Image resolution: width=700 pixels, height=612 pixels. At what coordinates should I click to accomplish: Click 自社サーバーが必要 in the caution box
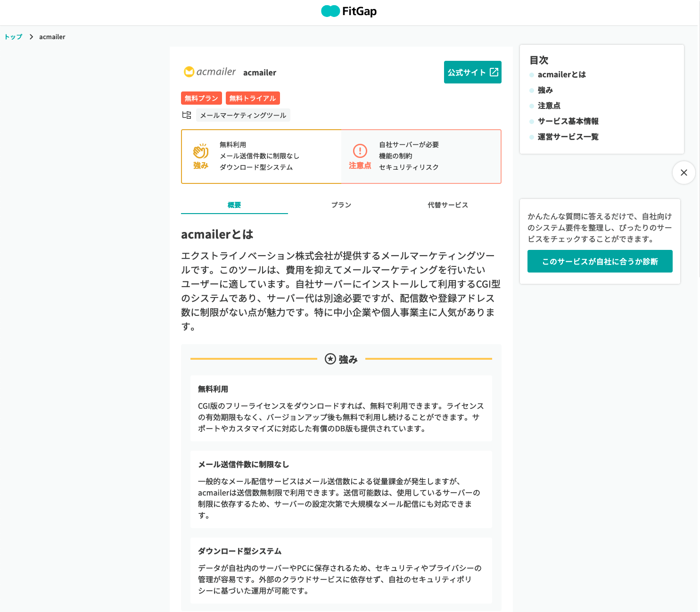[409, 145]
